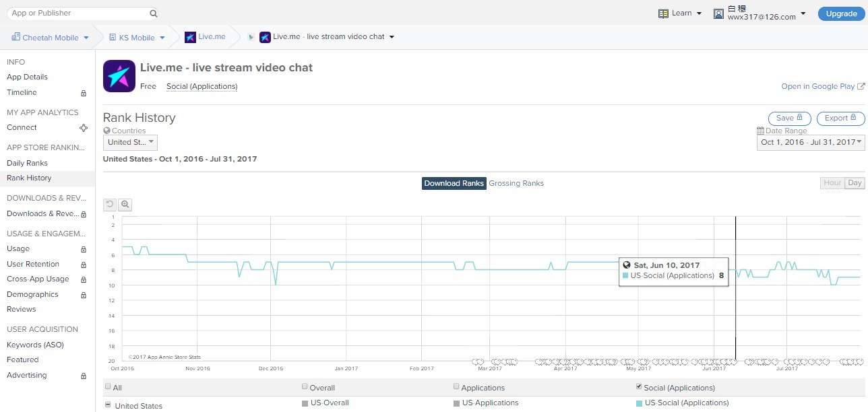The height and width of the screenshot is (412, 868).
Task: Select Daily Ranks in the sidebar
Action: 27,163
